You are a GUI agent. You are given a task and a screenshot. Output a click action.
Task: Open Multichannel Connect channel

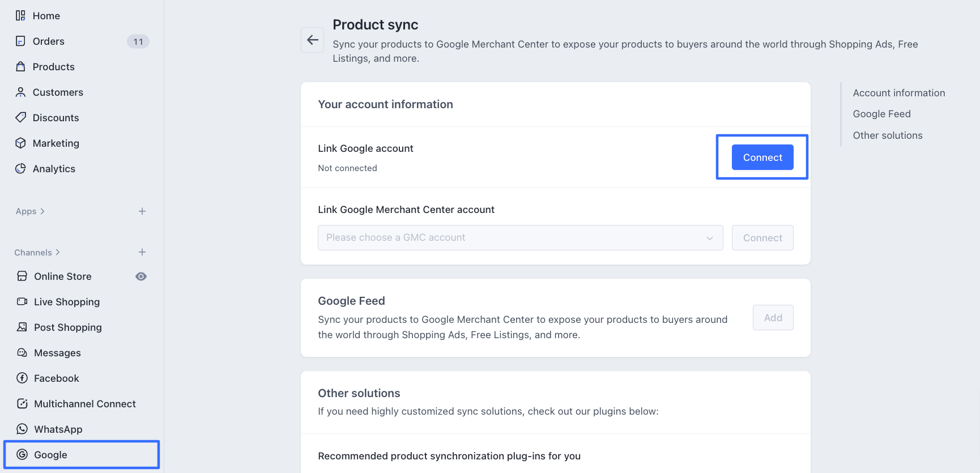[x=84, y=404]
